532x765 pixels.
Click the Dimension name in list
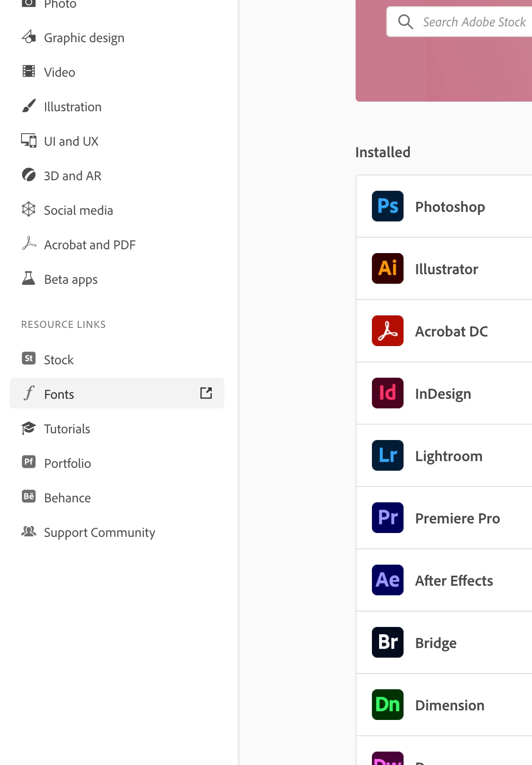[x=450, y=705]
